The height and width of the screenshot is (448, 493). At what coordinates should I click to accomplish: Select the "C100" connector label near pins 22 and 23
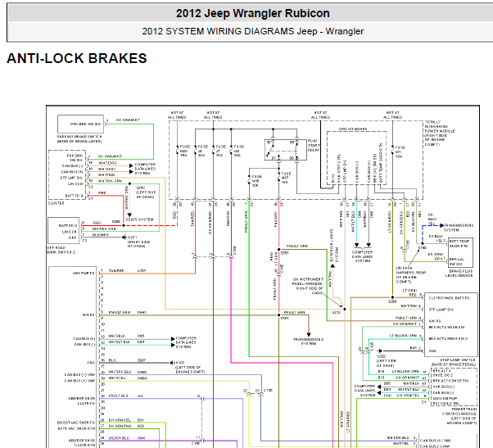(x=268, y=390)
